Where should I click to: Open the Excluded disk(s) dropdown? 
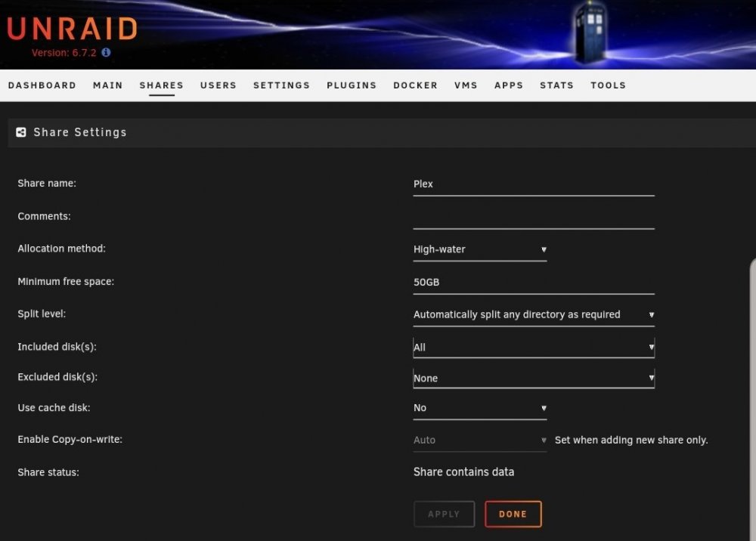click(x=534, y=378)
